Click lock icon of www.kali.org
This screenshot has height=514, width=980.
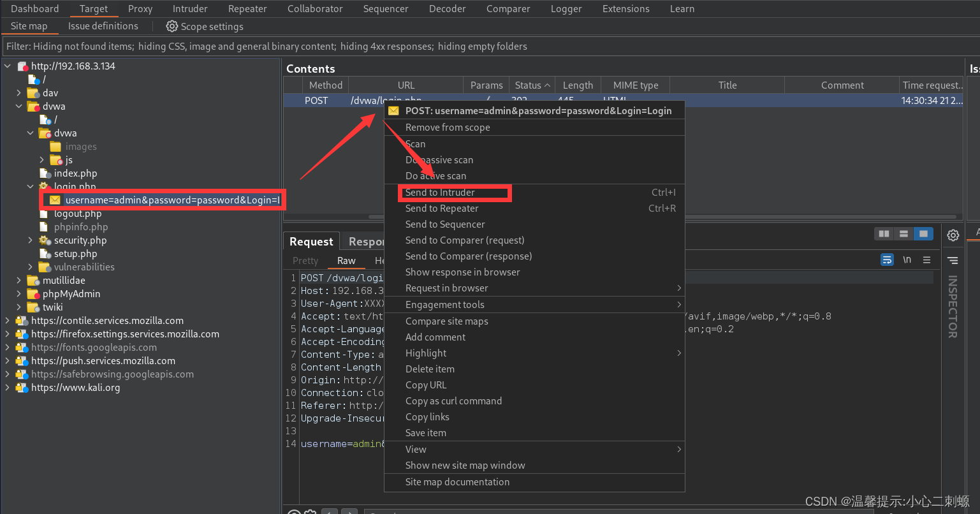coord(22,388)
